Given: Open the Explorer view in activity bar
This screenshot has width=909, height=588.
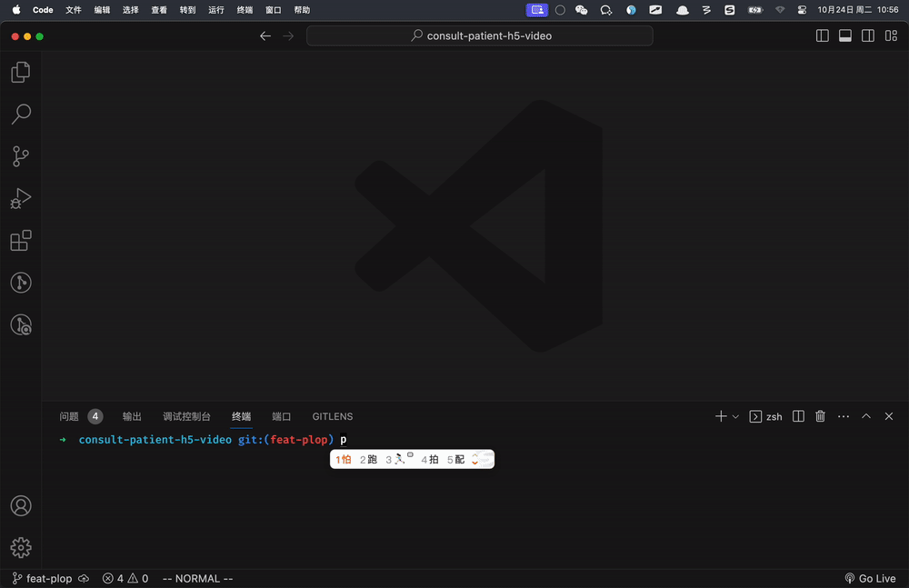Looking at the screenshot, I should pos(20,72).
